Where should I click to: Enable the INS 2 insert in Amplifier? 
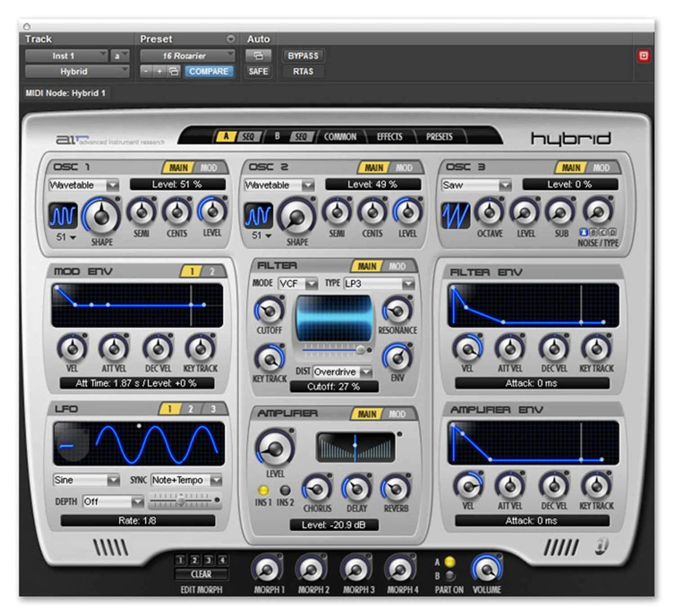pyautogui.click(x=285, y=491)
